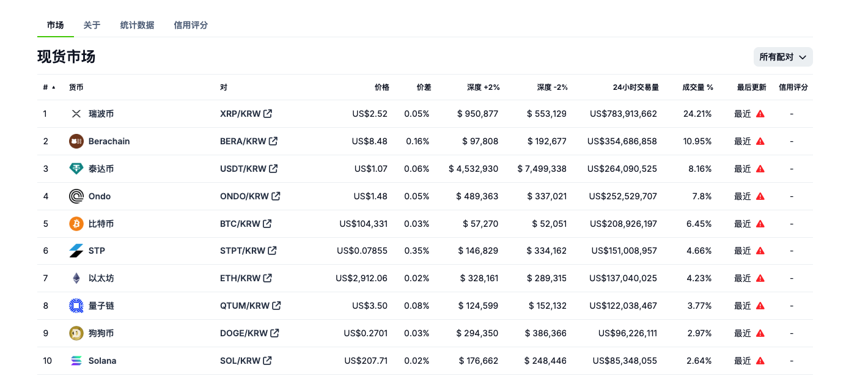The image size is (868, 376).
Task: Click the 以太坊 coin name
Action: point(101,278)
